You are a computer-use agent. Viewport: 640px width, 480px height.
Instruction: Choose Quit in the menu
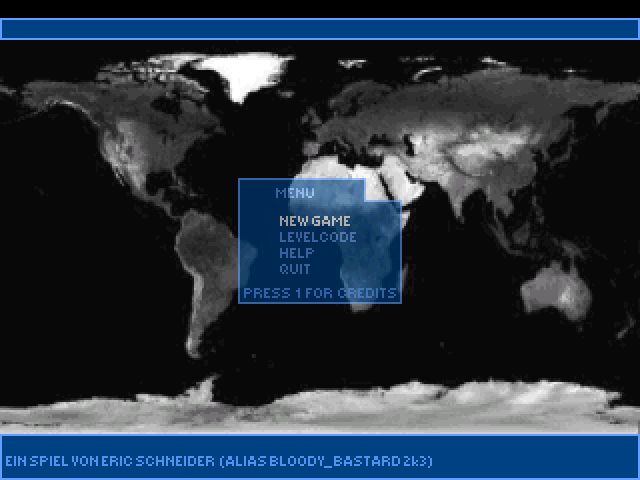coord(295,269)
